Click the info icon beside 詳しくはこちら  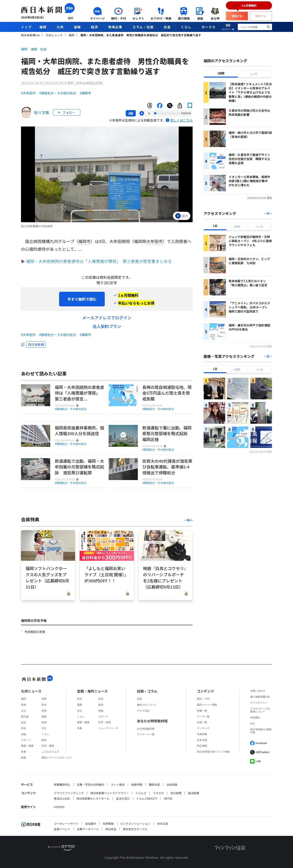click(x=167, y=120)
